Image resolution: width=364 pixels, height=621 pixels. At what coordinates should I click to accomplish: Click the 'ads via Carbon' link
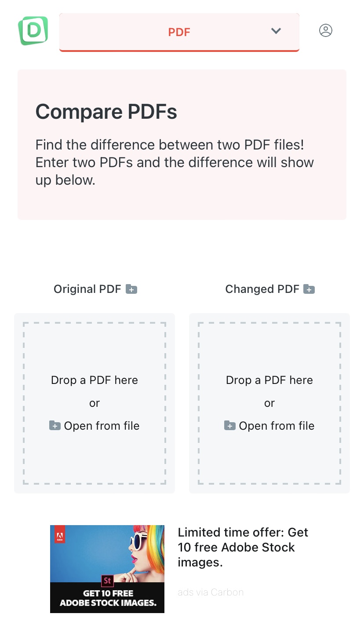[211, 592]
